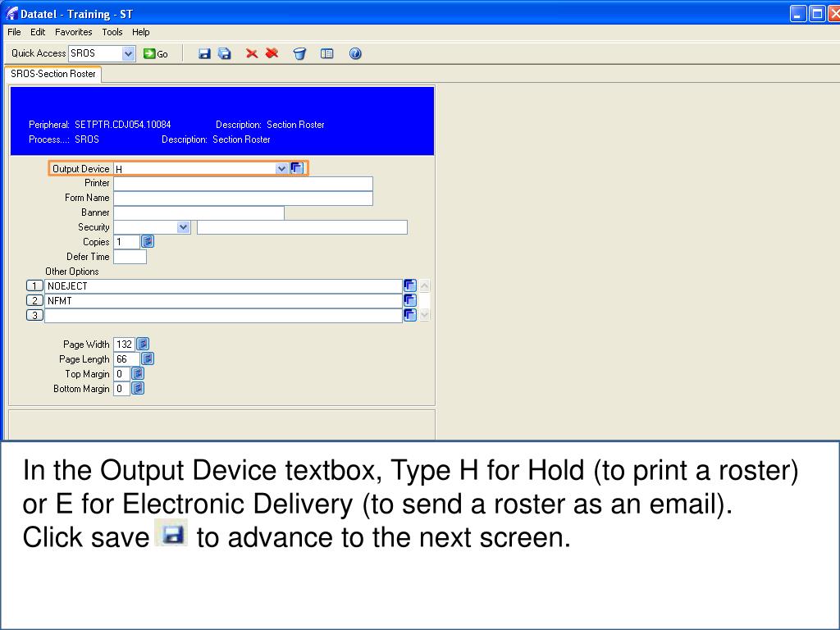Open the Help menu

coord(141,32)
